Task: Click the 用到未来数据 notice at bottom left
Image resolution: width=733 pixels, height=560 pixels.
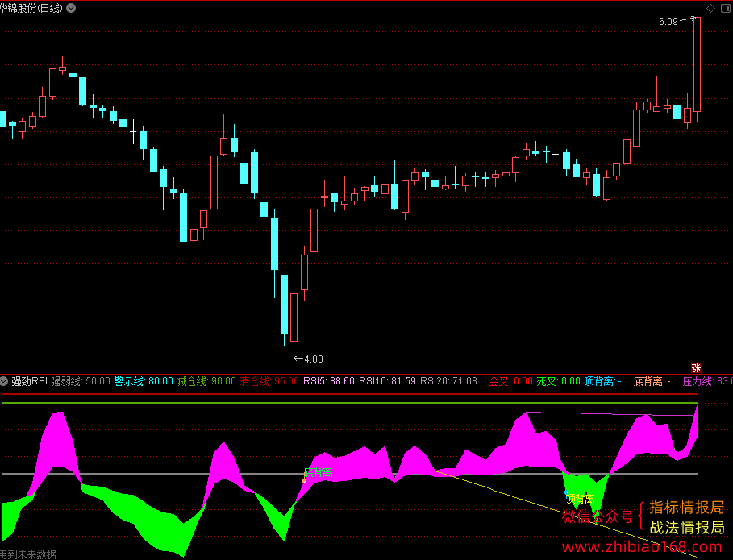Action: click(28, 554)
